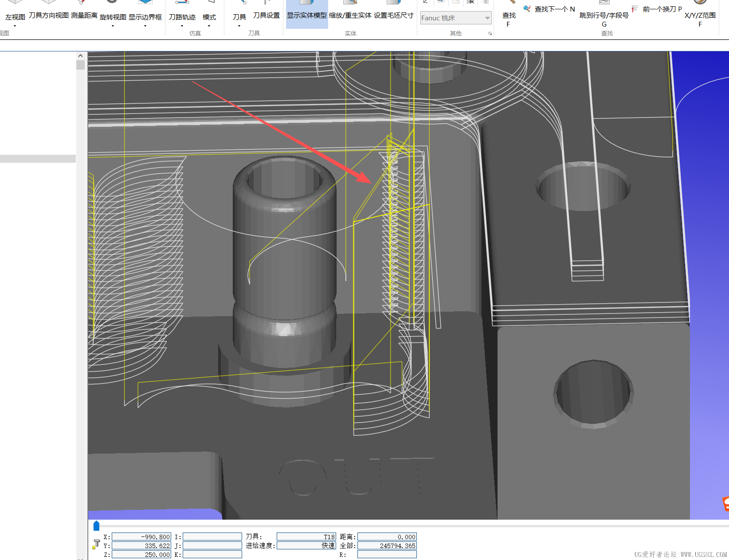Expand the 显示边界框 bounding box options
Viewport: 729px width, 560px height.
click(x=145, y=26)
